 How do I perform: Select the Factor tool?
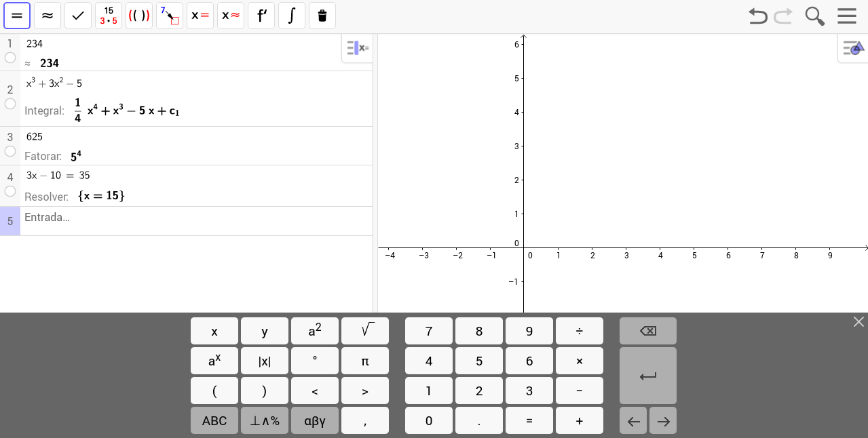(108, 16)
